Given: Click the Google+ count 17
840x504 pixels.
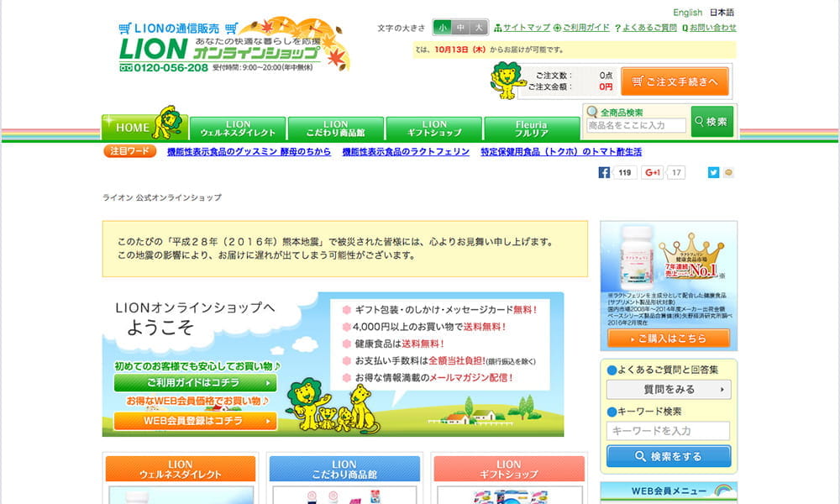Looking at the screenshot, I should pyautogui.click(x=676, y=172).
